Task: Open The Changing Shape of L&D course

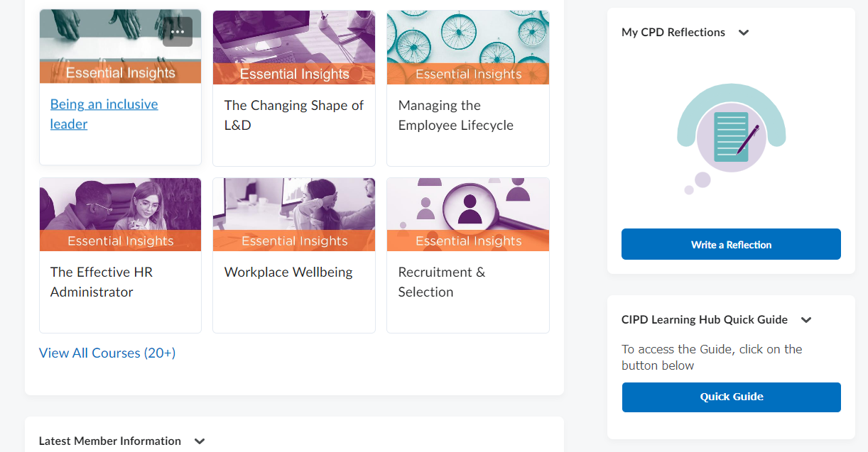Action: (293, 116)
